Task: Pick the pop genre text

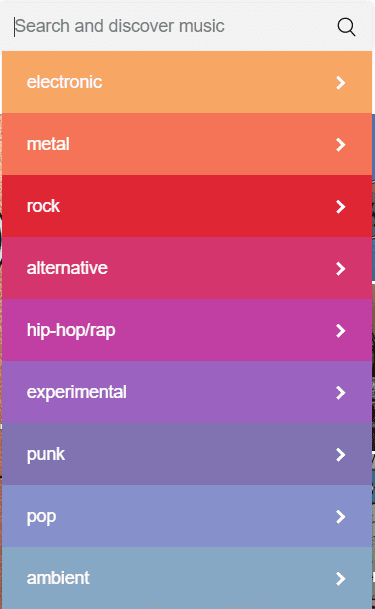Action: tap(42, 517)
